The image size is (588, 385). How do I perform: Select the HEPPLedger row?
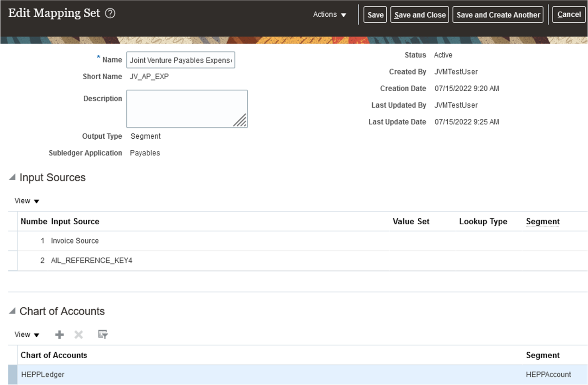click(x=297, y=375)
